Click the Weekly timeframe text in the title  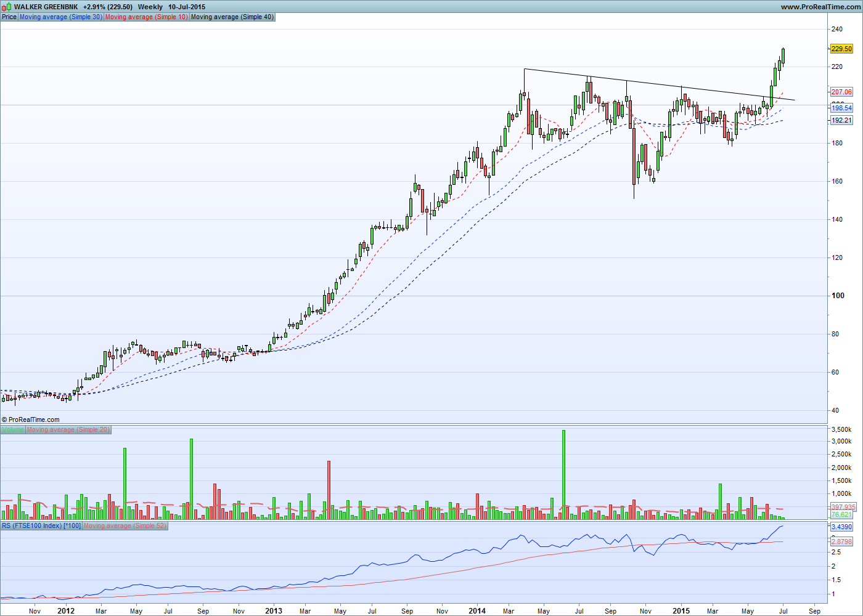pyautogui.click(x=150, y=7)
